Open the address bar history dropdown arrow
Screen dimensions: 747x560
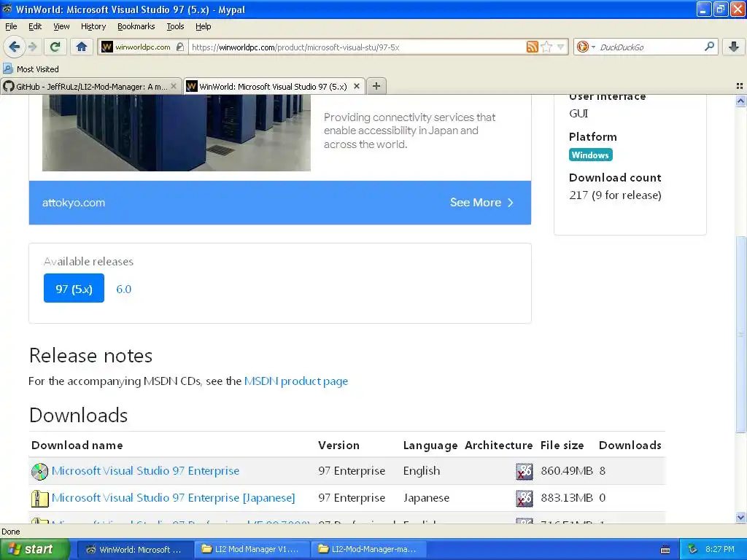coord(561,47)
